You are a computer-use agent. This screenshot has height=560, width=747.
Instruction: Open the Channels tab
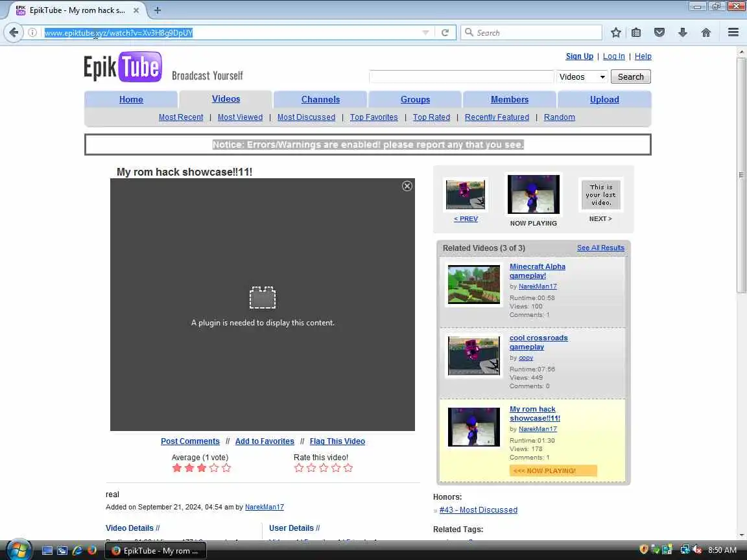320,100
